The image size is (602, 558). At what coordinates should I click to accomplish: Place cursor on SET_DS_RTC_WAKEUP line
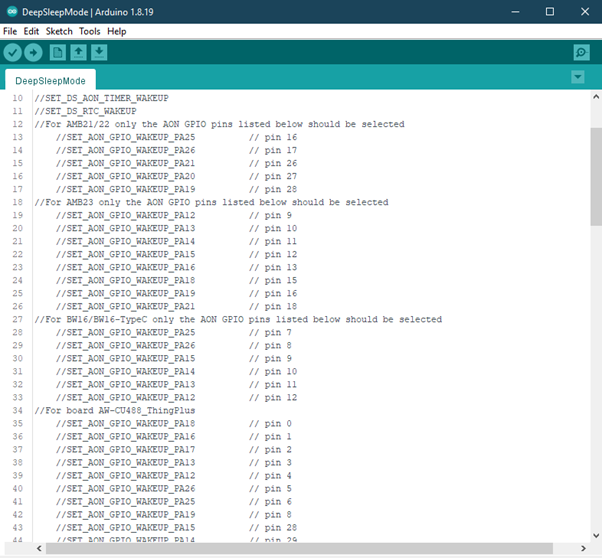coord(85,111)
